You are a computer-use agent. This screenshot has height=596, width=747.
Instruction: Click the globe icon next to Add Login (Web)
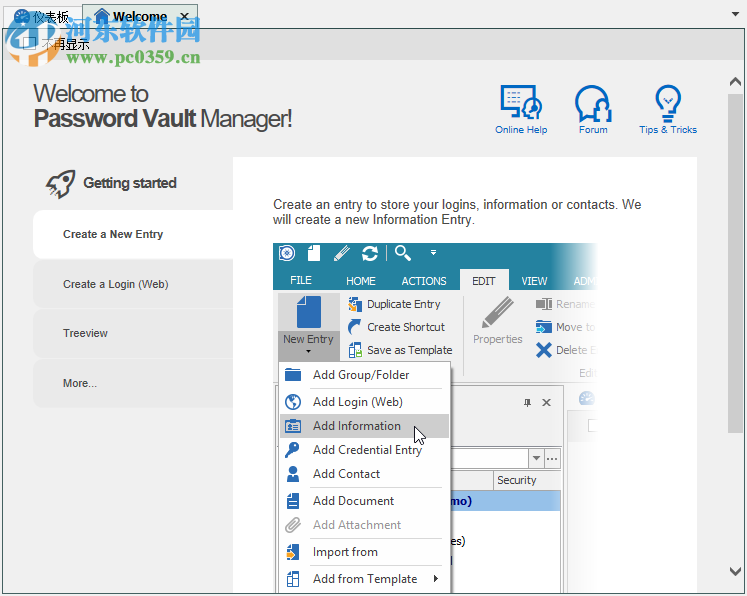coord(293,402)
